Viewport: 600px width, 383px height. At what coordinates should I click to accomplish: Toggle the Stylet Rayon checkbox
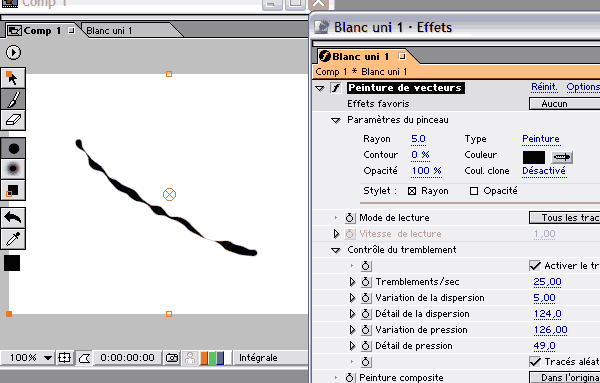[412, 191]
